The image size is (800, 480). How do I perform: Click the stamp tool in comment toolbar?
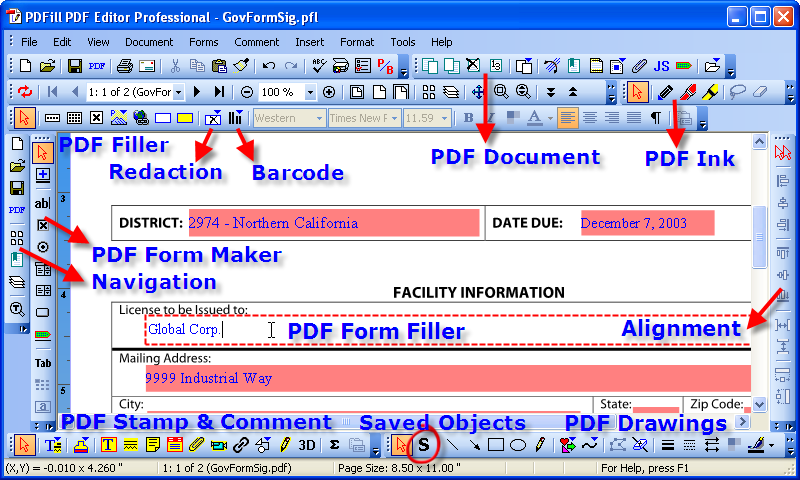(82, 445)
